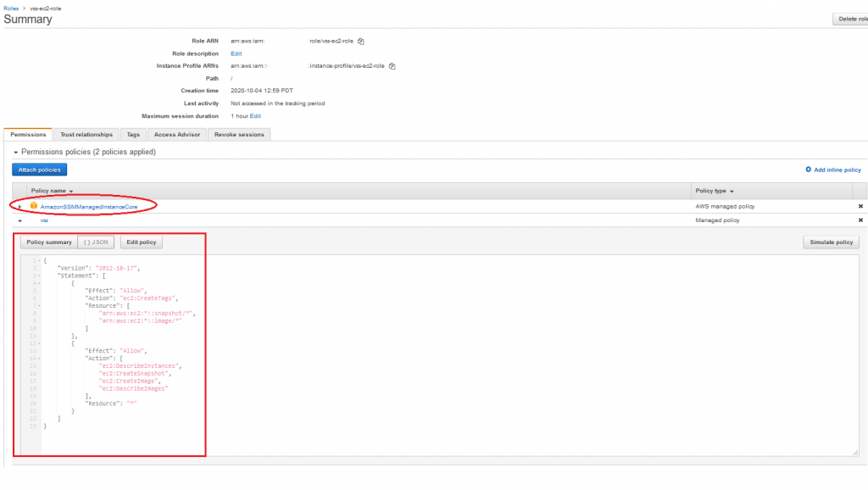
Task: Select the Revoke sessions tab
Action: click(238, 134)
